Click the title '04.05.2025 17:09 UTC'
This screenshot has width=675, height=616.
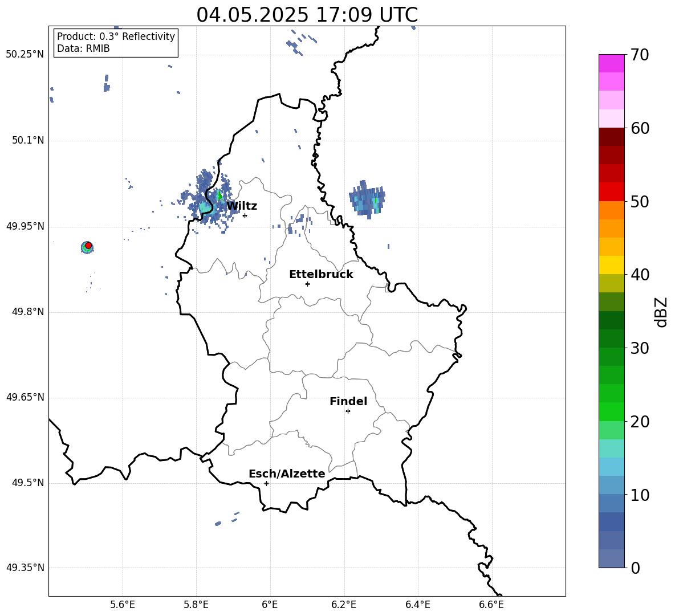[307, 15]
